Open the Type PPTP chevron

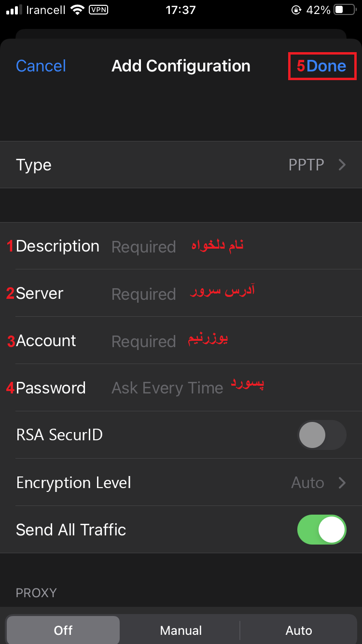click(x=342, y=165)
